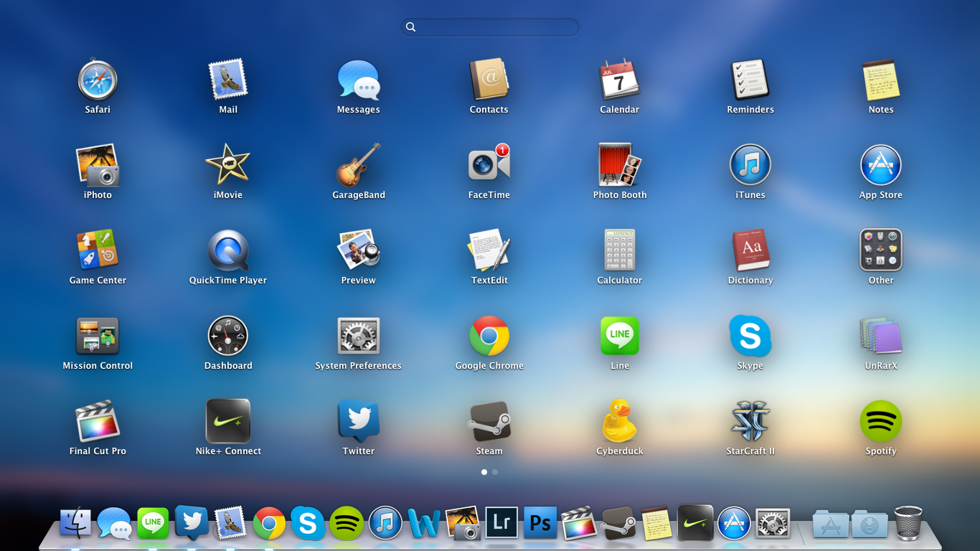
Task: Open Notes from the Launchpad grid
Action: 881,80
